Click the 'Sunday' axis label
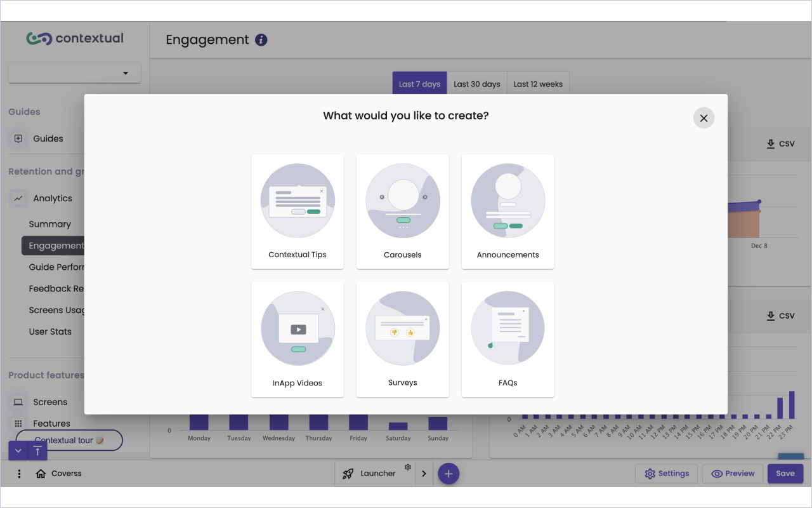Image resolution: width=812 pixels, height=508 pixels. [438, 438]
